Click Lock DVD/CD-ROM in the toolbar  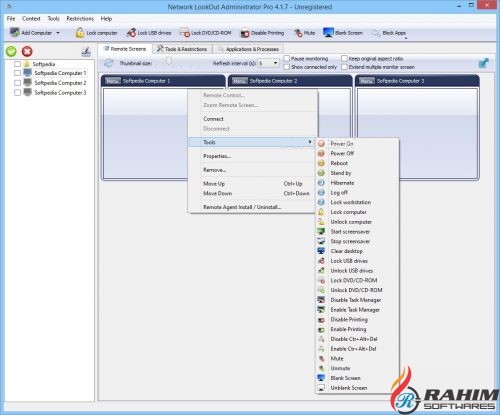tap(205, 33)
